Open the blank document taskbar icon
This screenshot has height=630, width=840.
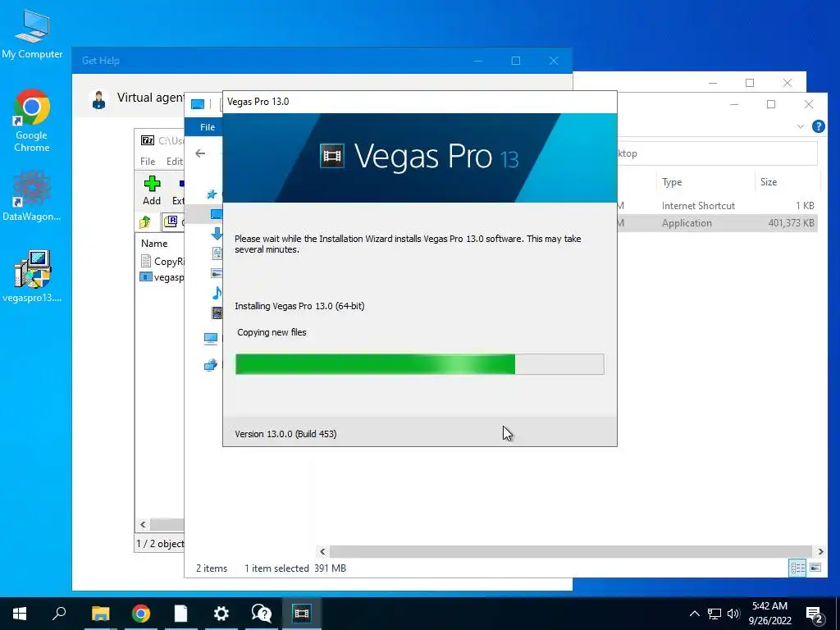point(181,614)
